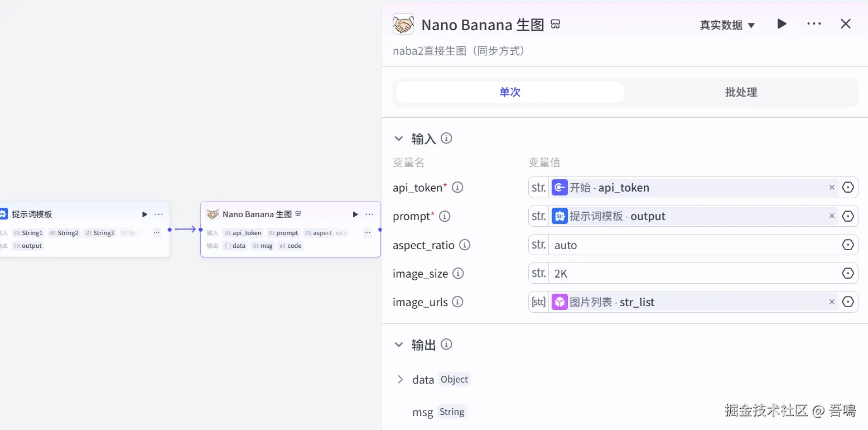This screenshot has height=430, width=868.
Task: Click msg output tag in canvas node
Action: click(x=262, y=246)
